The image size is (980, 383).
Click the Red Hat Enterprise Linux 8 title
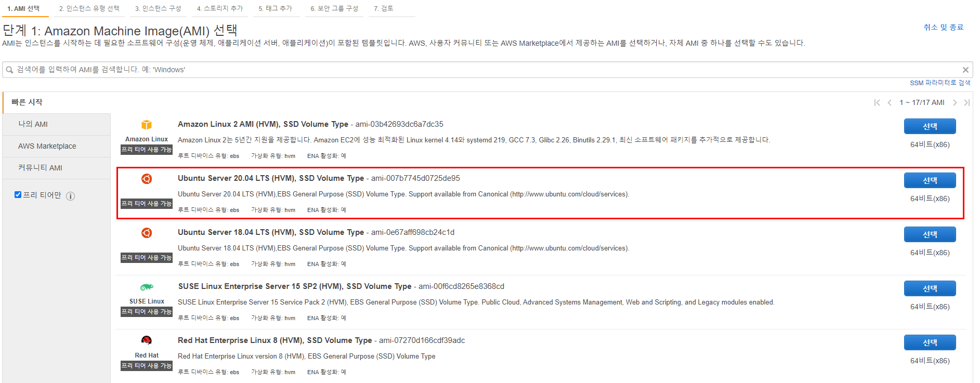(275, 340)
